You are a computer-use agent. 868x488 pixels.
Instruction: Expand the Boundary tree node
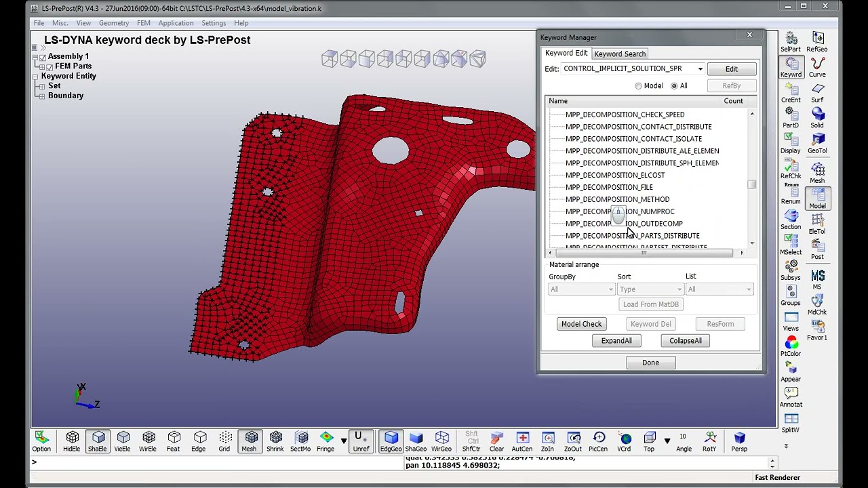pyautogui.click(x=42, y=96)
